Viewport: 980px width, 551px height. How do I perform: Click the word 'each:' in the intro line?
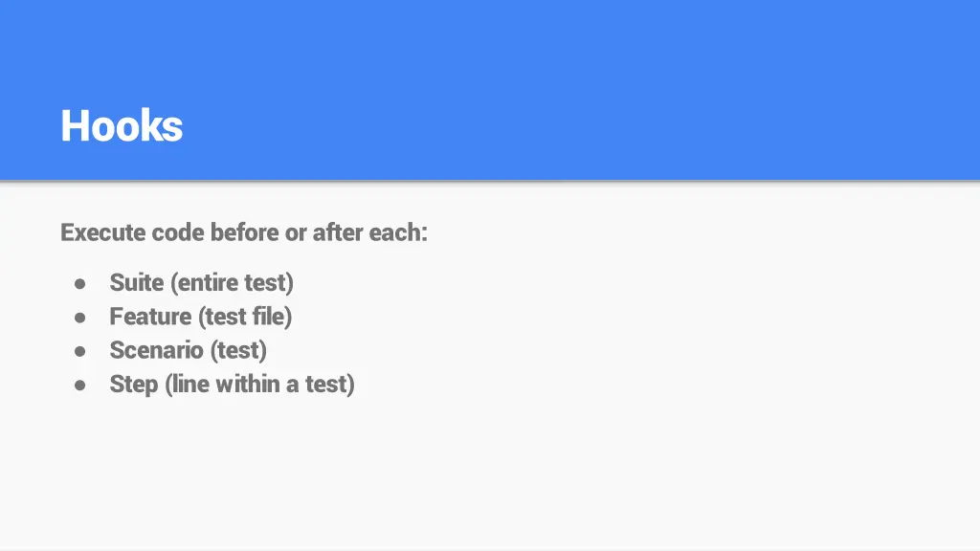(398, 232)
